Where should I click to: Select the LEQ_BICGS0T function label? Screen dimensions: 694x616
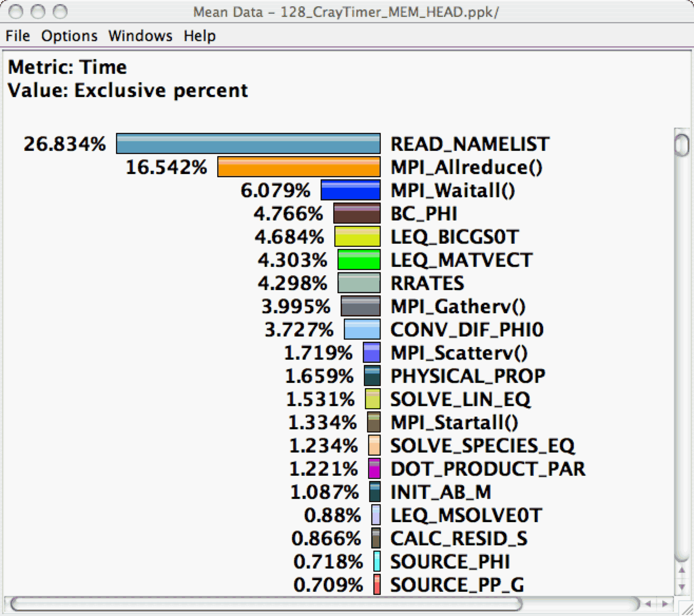[x=455, y=237]
